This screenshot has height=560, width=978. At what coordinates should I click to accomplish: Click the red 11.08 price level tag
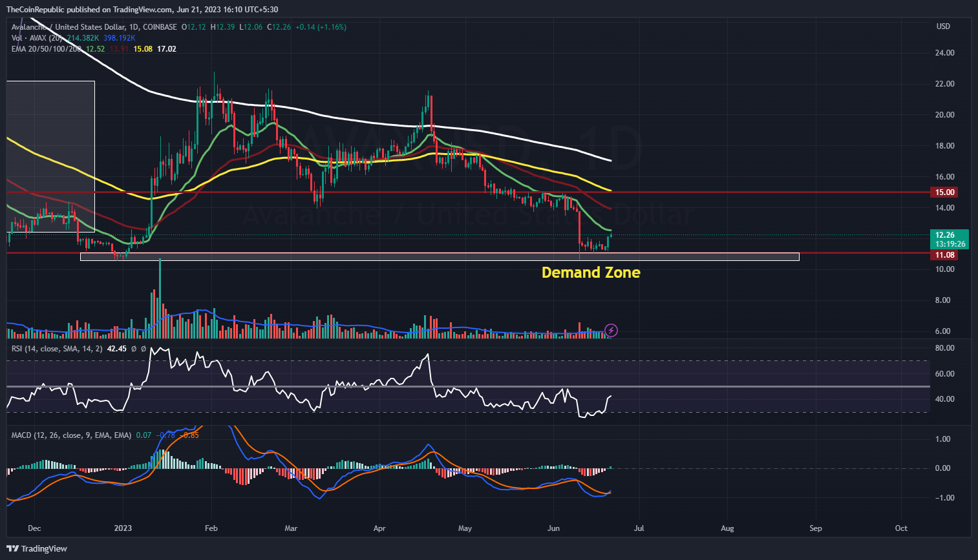click(944, 255)
